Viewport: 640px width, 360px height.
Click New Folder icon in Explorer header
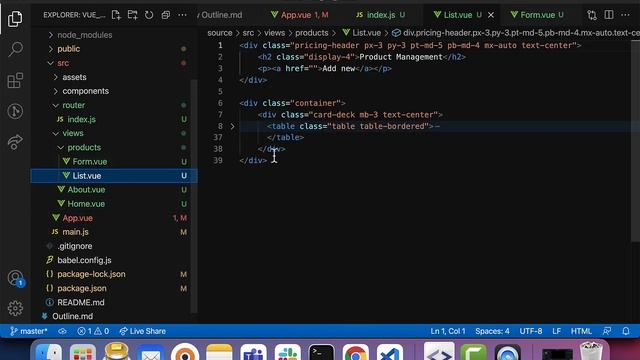133,15
